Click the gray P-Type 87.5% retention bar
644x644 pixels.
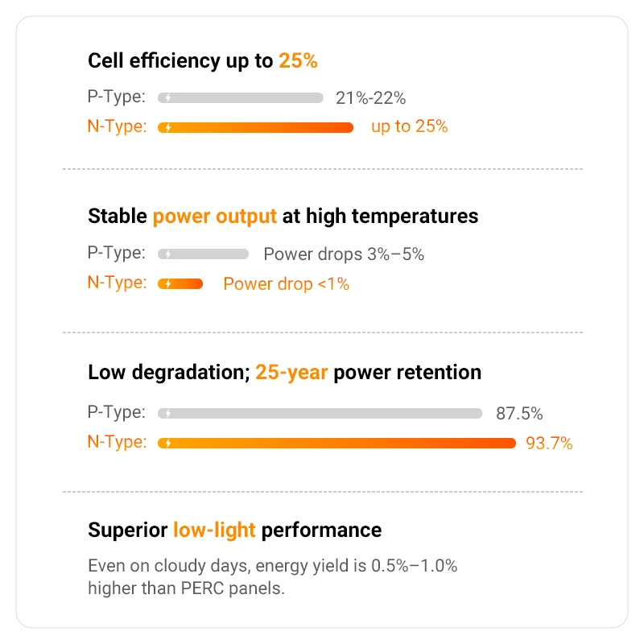[322, 413]
